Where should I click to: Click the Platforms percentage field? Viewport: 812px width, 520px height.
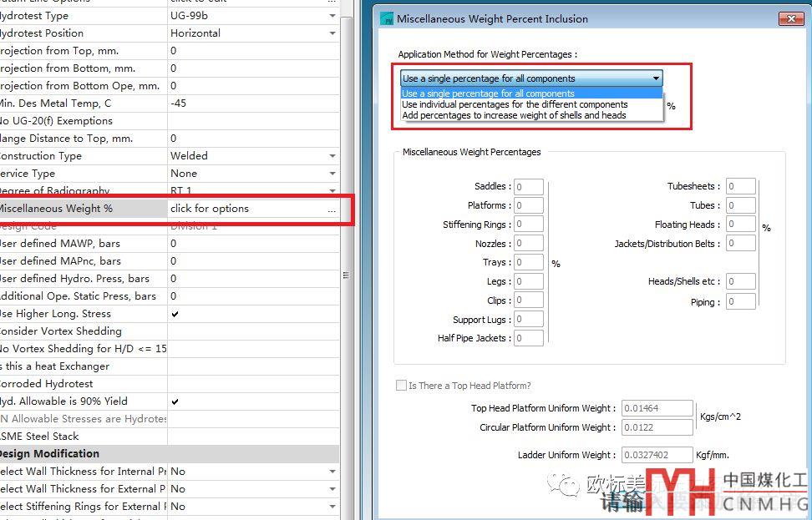529,205
